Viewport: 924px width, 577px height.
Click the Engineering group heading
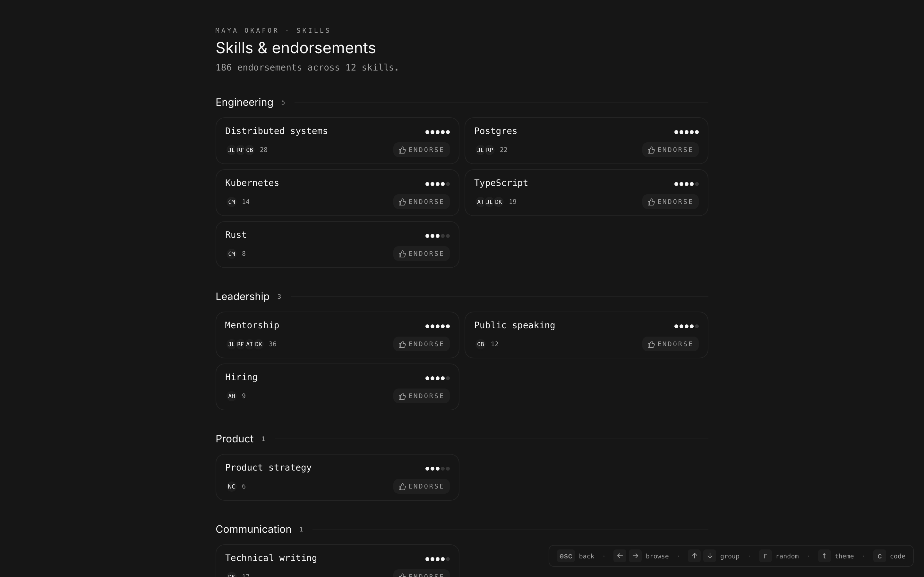(244, 102)
